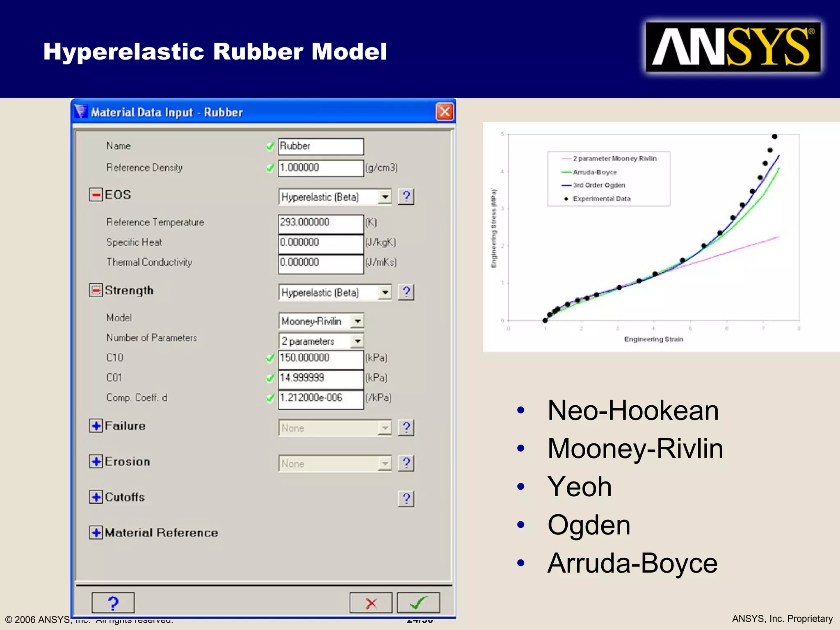Click the Specific Heat value field

321,244
